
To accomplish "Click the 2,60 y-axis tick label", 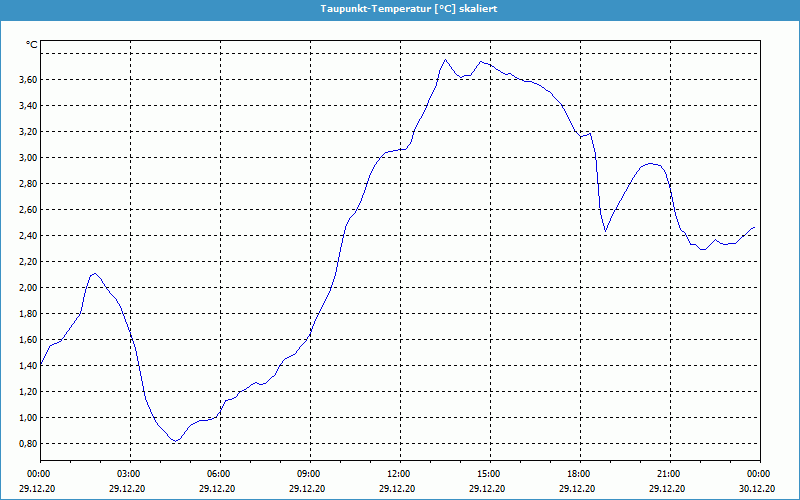I will click(27, 210).
